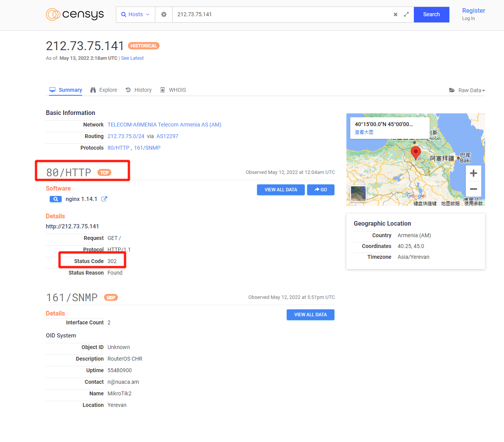504x442 pixels.
Task: Click VIEW ALL DATA for 161/SNMP
Action: [311, 315]
